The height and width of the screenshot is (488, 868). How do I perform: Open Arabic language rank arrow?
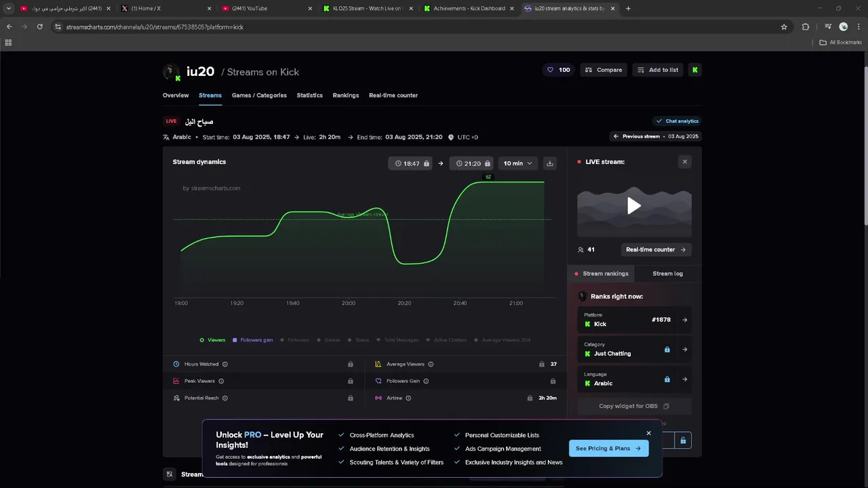[685, 380]
